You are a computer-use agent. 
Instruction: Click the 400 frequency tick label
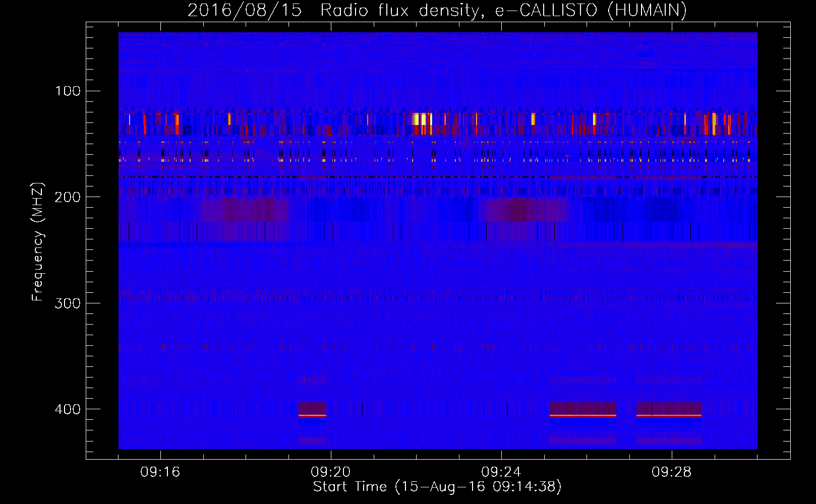point(68,409)
